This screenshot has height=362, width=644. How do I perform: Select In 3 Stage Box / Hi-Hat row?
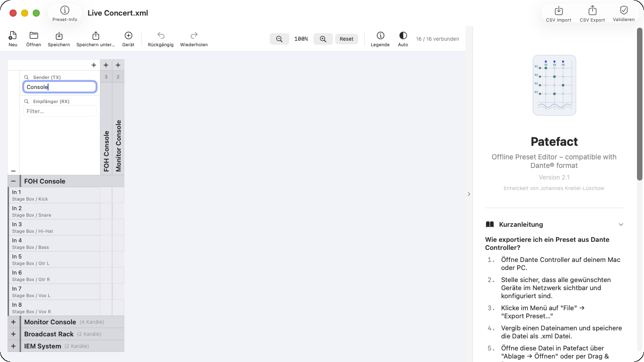tap(54, 227)
